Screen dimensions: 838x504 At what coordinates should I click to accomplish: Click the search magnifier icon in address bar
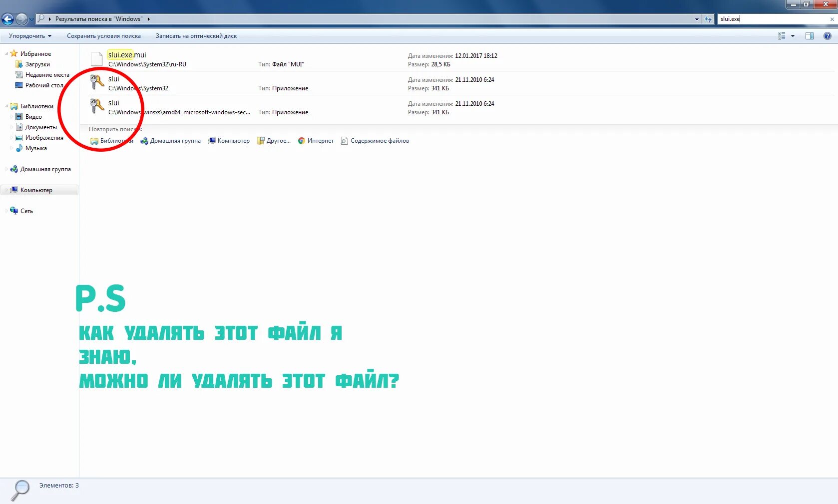point(41,18)
